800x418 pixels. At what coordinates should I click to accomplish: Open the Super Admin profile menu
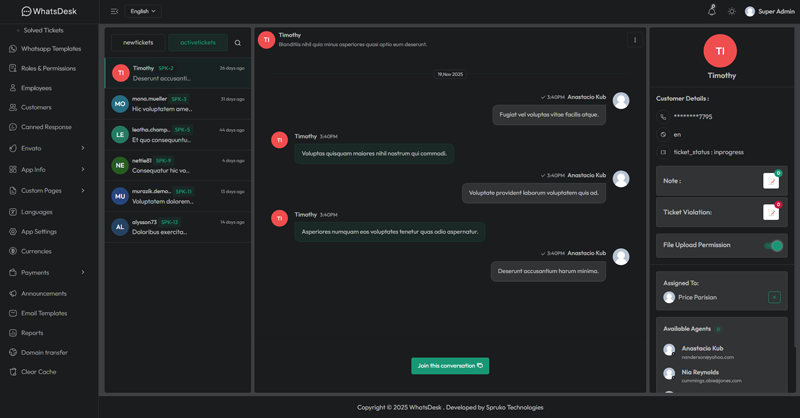click(x=769, y=12)
